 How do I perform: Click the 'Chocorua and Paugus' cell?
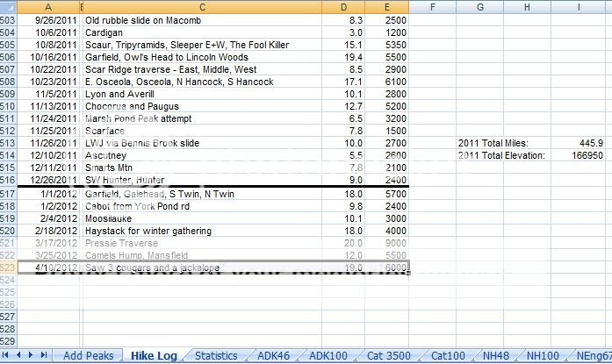pyautogui.click(x=202, y=106)
